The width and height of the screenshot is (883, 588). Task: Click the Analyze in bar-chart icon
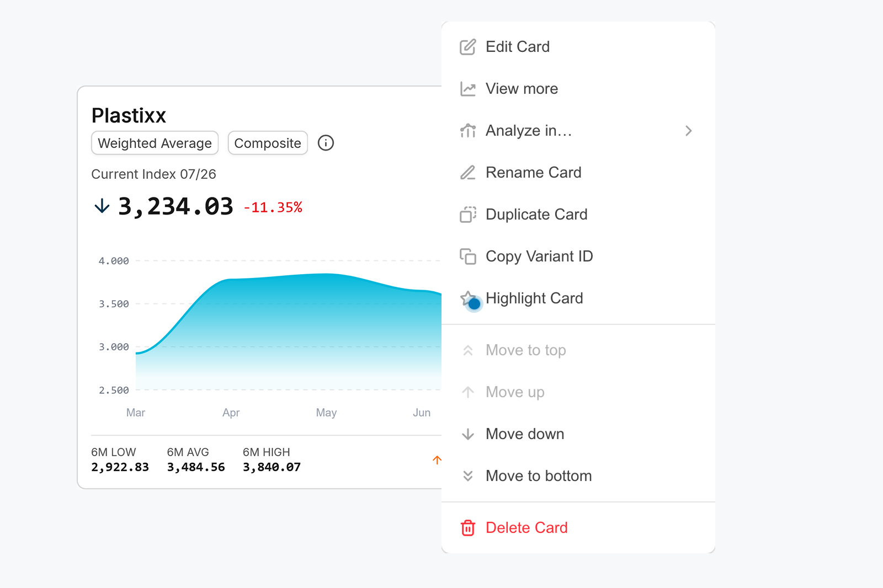468,131
